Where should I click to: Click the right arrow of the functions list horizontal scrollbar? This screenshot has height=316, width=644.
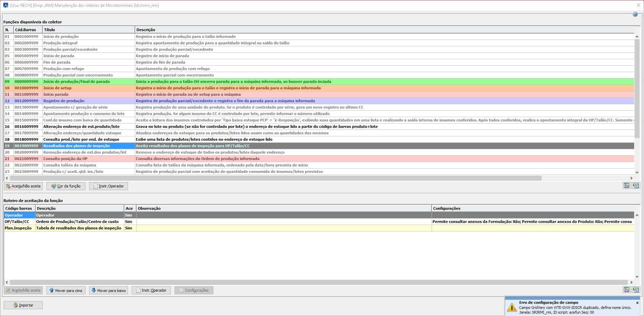[631, 178]
